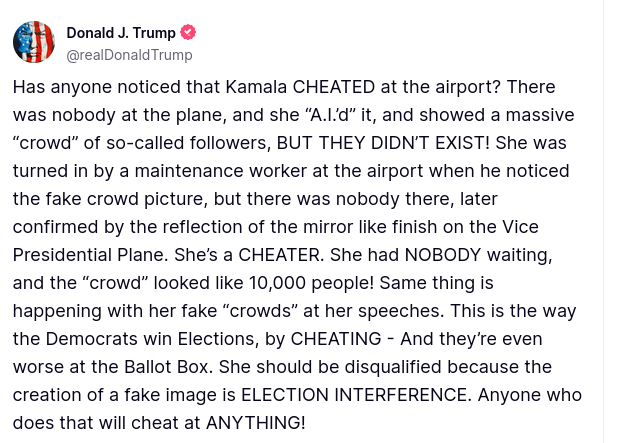Open the Donald J. Trump display name
This screenshot has height=443, width=623.
click(x=120, y=33)
